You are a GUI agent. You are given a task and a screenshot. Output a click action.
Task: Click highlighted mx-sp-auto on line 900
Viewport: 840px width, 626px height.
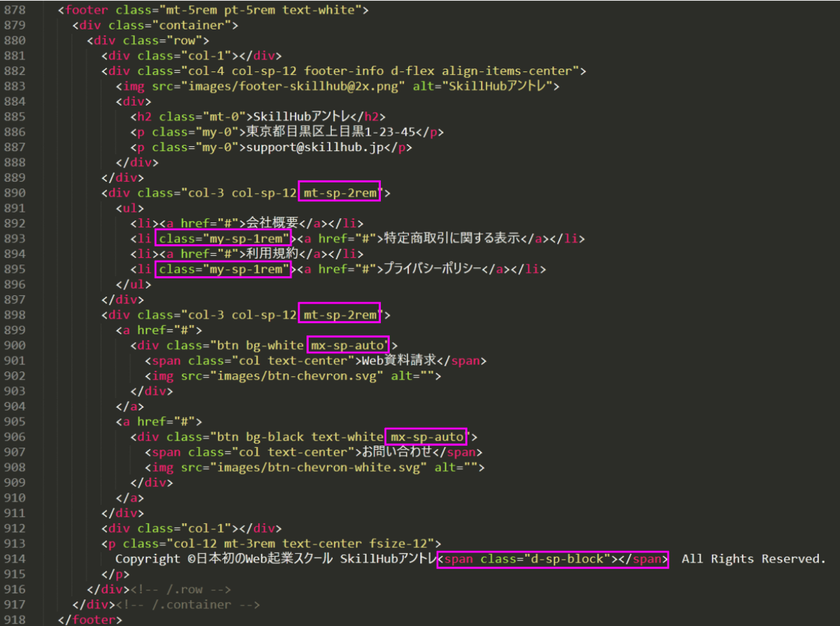click(348, 346)
